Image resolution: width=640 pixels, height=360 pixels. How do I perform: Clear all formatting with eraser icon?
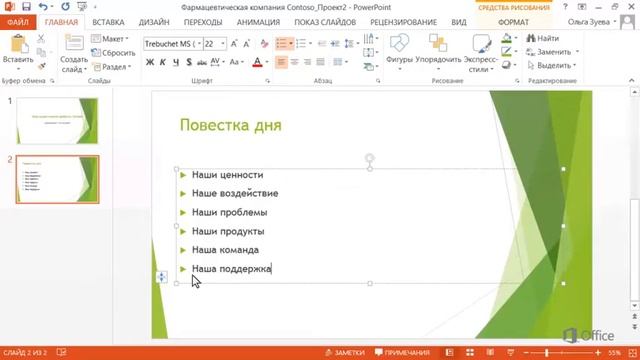(x=264, y=44)
